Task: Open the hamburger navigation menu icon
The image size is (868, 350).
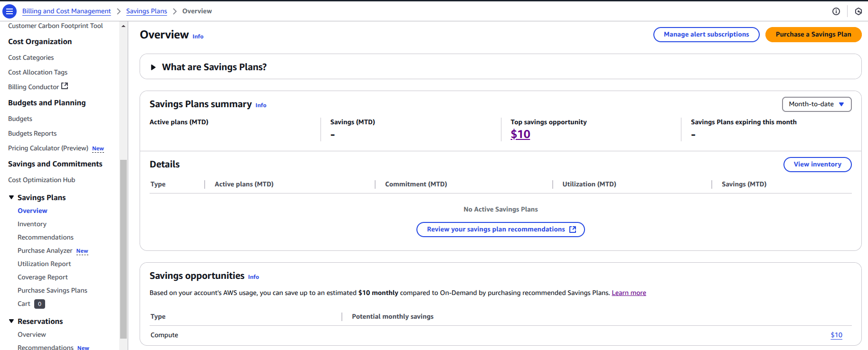Action: 9,11
